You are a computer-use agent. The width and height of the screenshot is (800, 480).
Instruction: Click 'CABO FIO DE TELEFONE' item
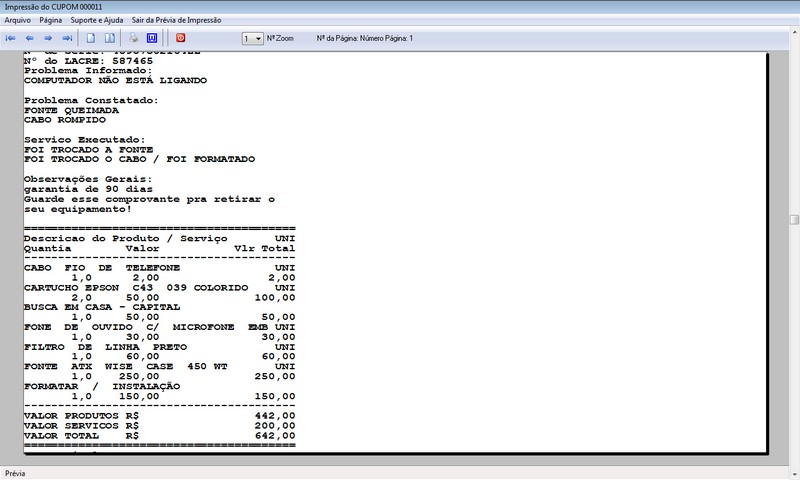tap(102, 268)
